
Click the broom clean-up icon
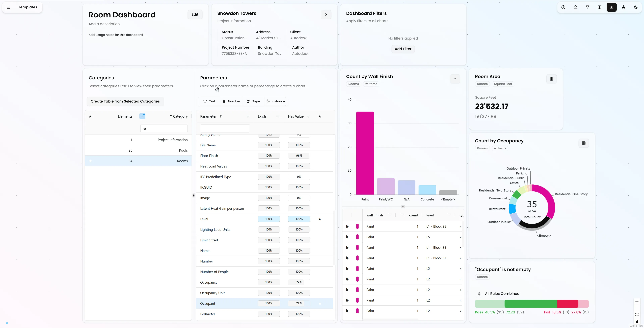pos(624,7)
